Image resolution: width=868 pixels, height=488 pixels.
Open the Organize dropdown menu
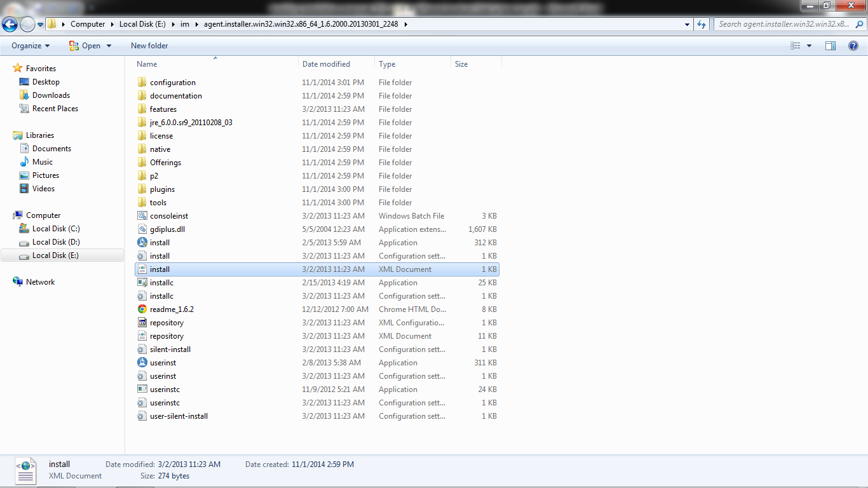point(29,45)
